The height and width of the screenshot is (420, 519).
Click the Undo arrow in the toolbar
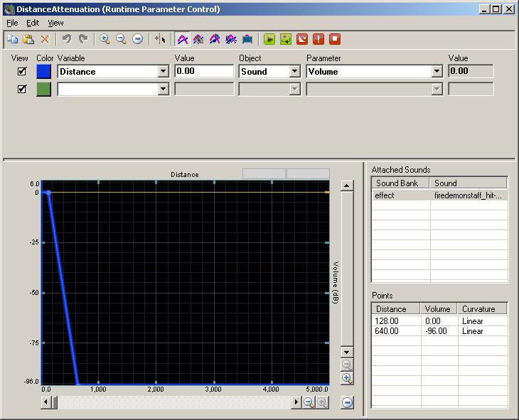coord(66,40)
